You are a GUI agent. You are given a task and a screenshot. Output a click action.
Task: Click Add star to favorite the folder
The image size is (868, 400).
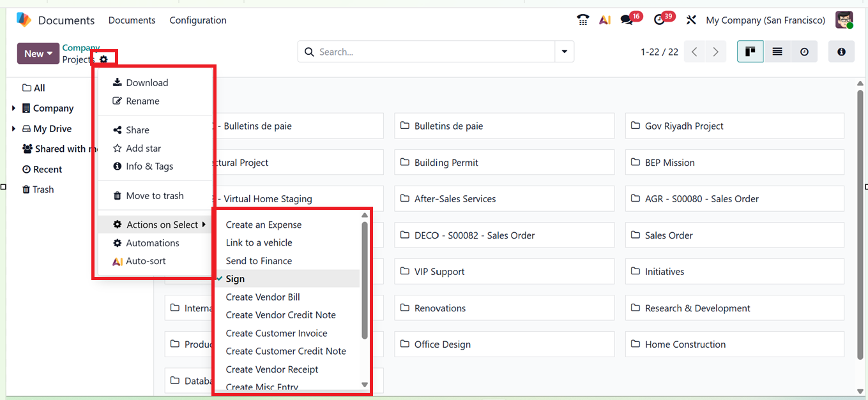pyautogui.click(x=143, y=148)
